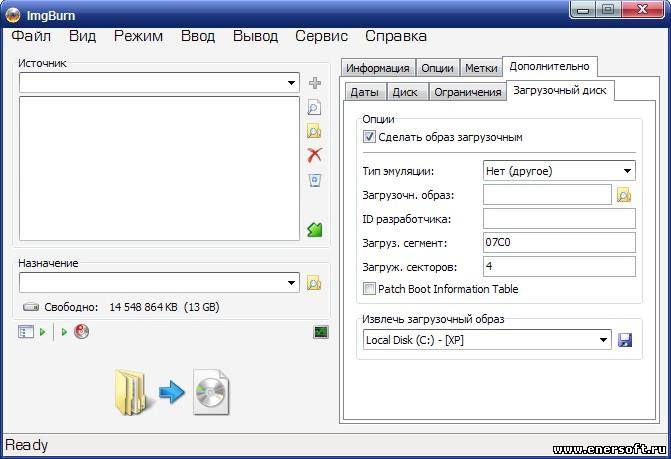Click the free space drive icon

pos(31,307)
